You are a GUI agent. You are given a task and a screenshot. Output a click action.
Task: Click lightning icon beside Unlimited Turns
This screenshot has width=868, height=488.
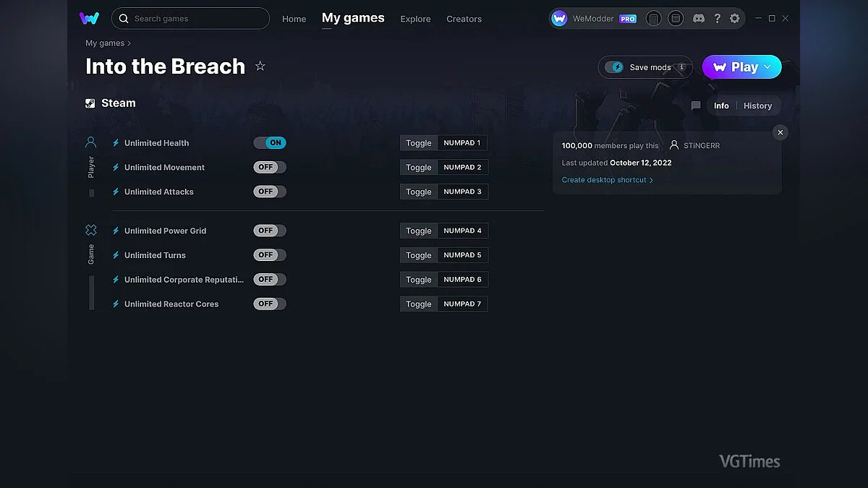(116, 255)
